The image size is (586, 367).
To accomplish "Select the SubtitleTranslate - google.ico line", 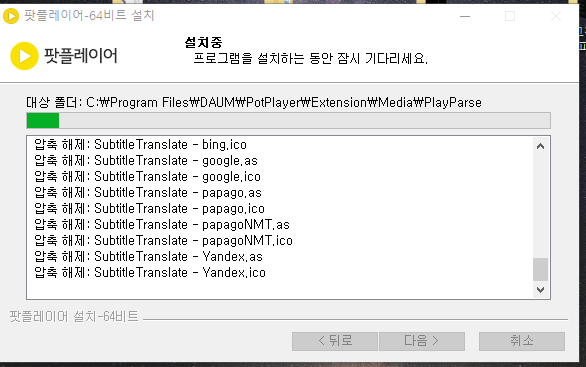I will pyautogui.click(x=147, y=177).
